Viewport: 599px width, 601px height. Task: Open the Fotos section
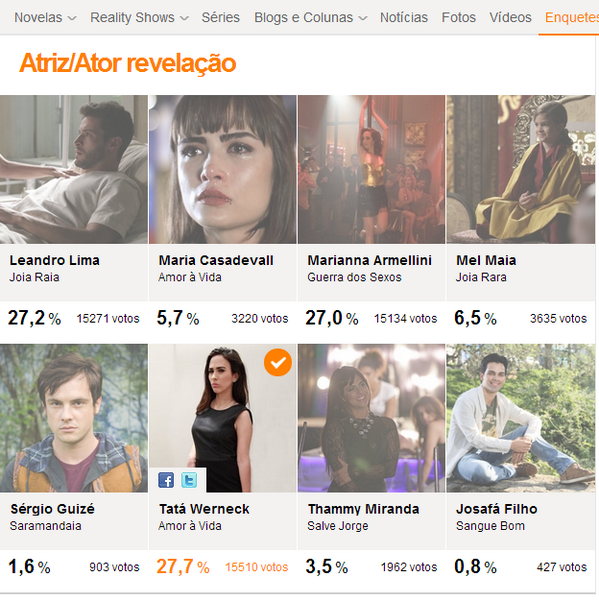459,17
